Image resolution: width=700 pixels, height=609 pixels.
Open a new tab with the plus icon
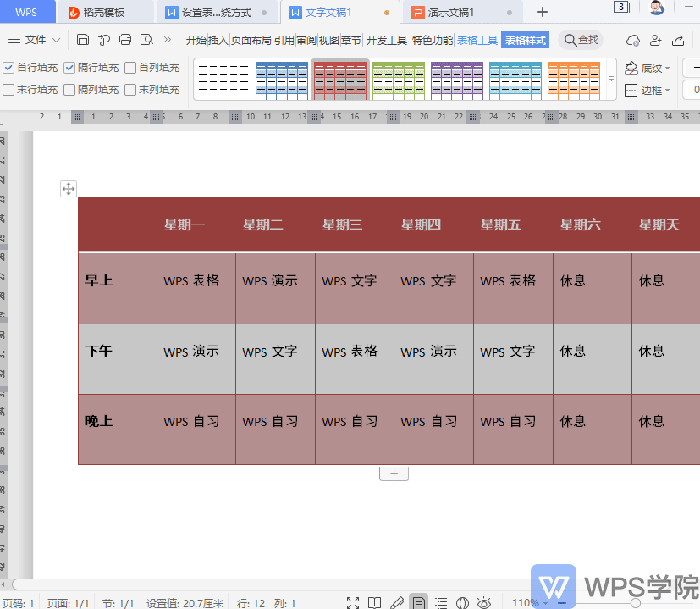543,12
